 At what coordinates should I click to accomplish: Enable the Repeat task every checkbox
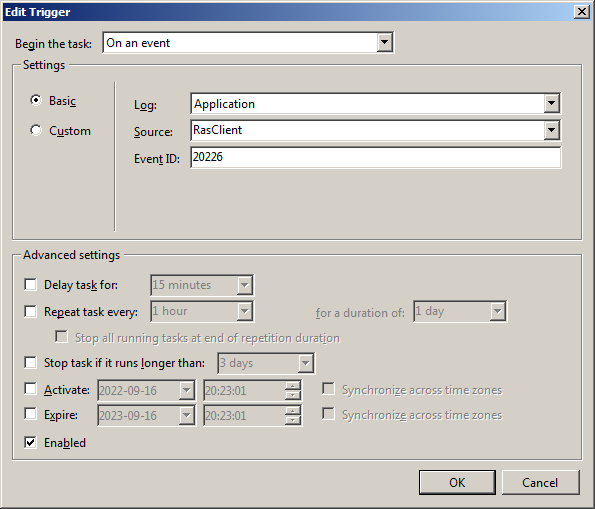(30, 312)
